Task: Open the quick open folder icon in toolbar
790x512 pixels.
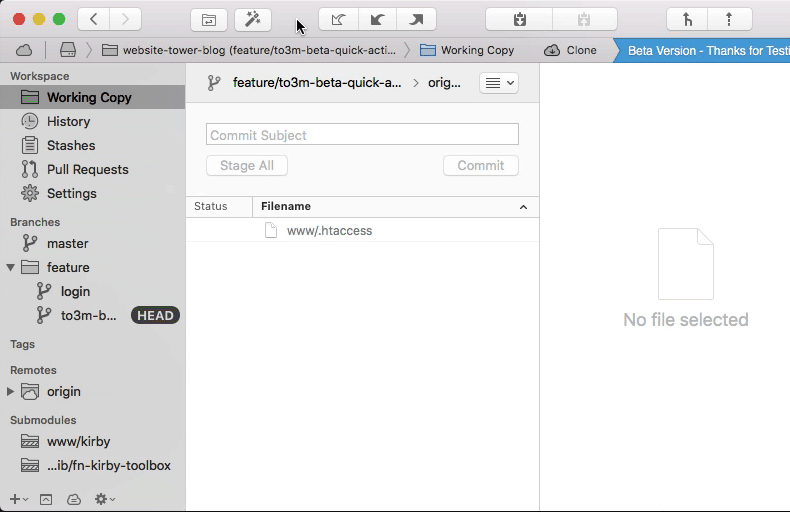Action: point(209,19)
